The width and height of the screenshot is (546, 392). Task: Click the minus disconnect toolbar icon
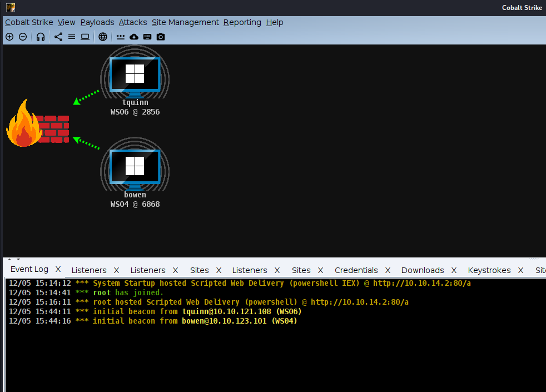[x=23, y=37]
